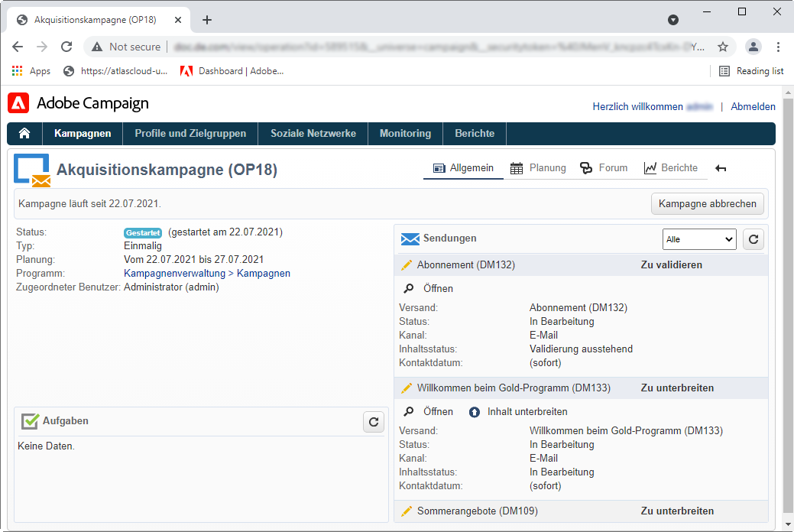Screen dimensions: 794x532
Task: Click Zu validieren status text
Action: [672, 265]
